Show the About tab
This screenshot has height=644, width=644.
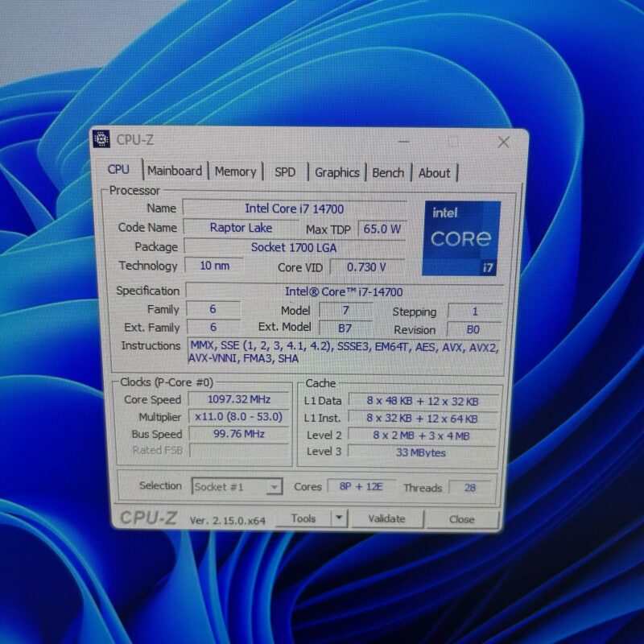tap(434, 172)
